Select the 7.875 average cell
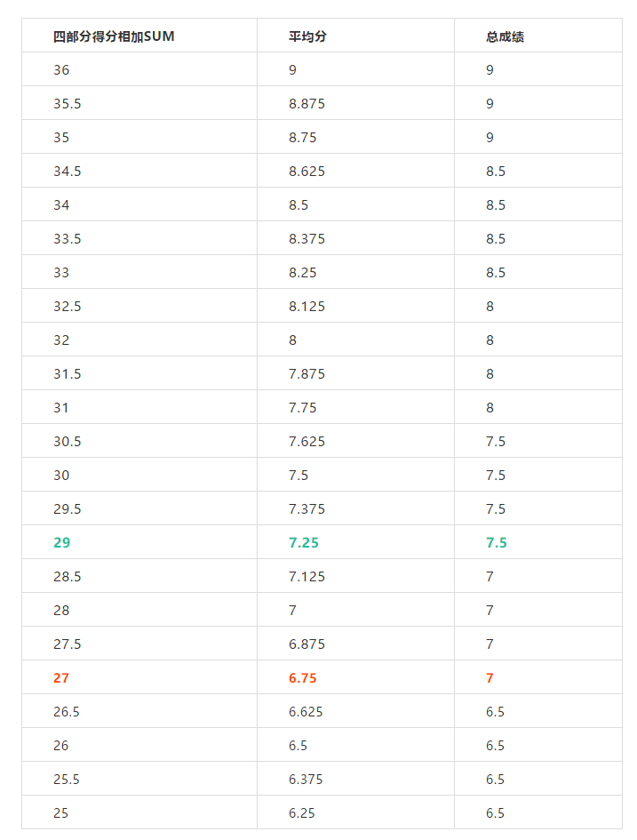 355,372
